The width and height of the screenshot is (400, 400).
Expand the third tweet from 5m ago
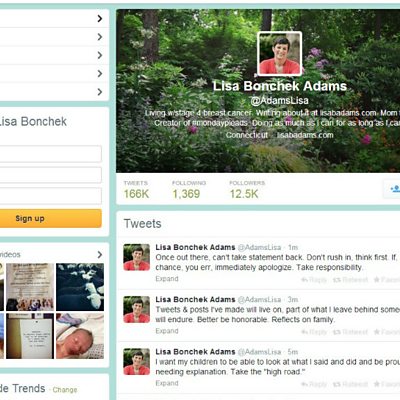click(167, 383)
